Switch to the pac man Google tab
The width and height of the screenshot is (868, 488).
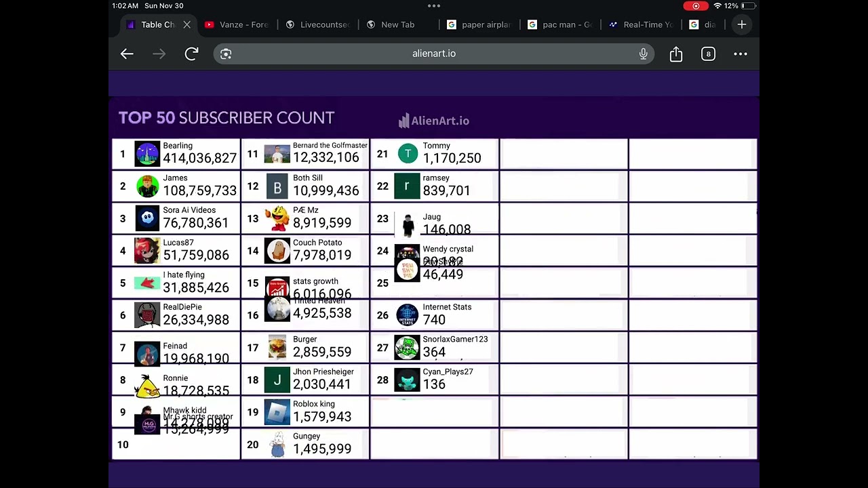click(x=560, y=24)
